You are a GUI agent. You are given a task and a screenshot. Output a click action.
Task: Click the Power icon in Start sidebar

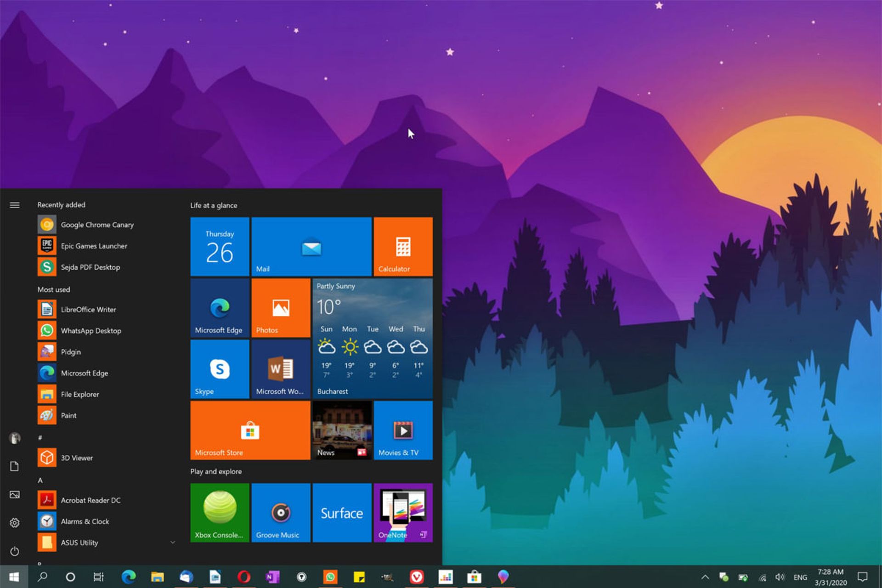15,551
